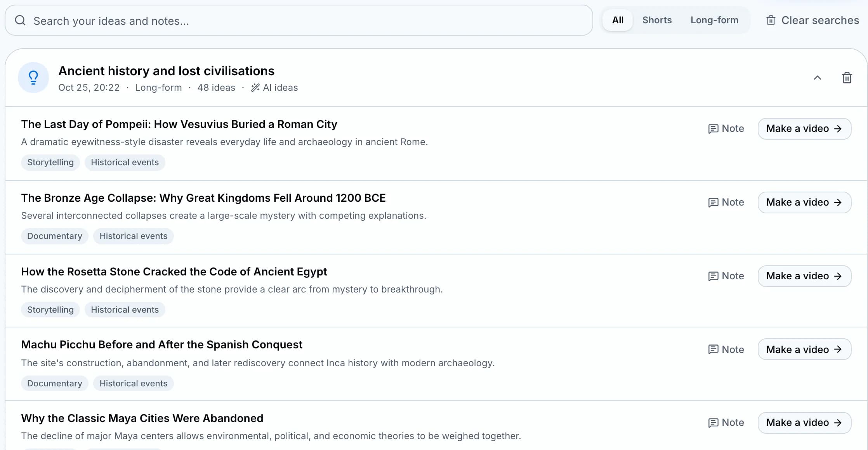Open 'Why the Classic Maya Cities Were Abandoned' title

142,418
